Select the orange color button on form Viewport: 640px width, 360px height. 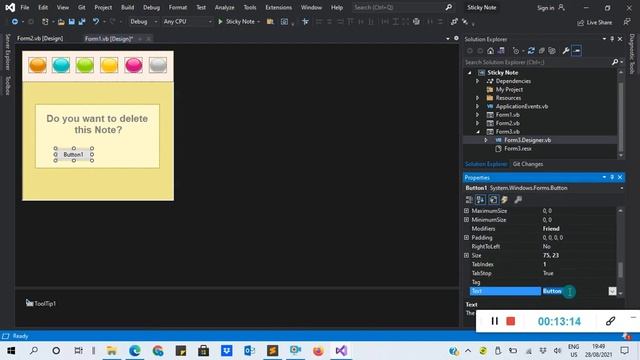[38, 65]
